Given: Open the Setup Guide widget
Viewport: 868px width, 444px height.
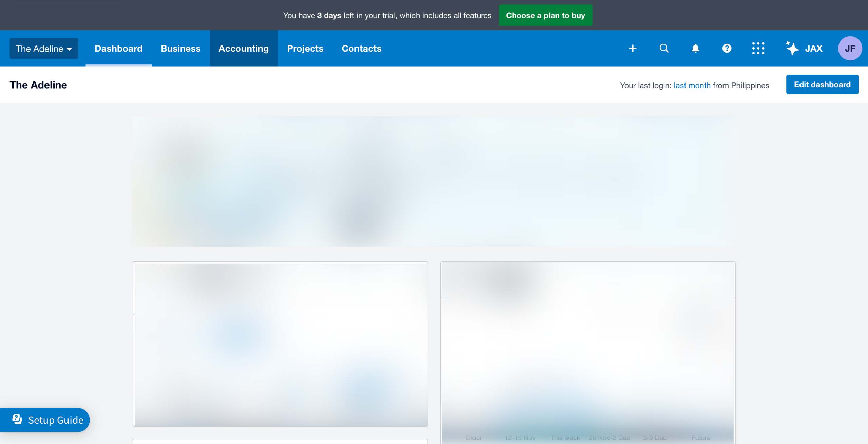Looking at the screenshot, I should point(56,420).
